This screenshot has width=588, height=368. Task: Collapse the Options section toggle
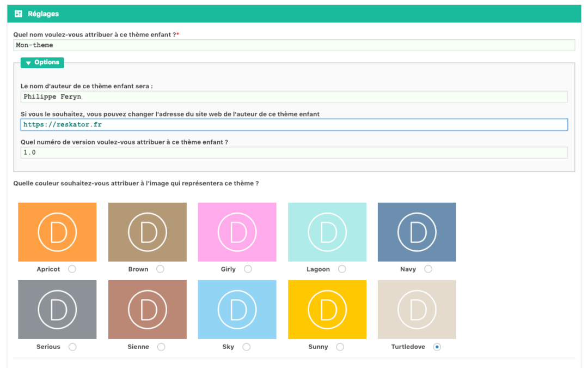(x=42, y=62)
